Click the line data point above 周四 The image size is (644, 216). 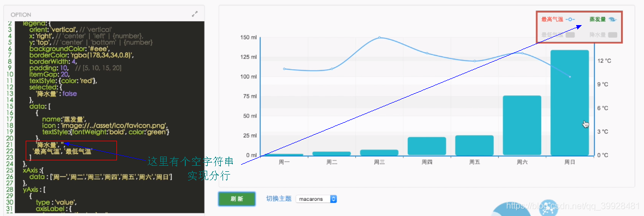tap(427, 53)
